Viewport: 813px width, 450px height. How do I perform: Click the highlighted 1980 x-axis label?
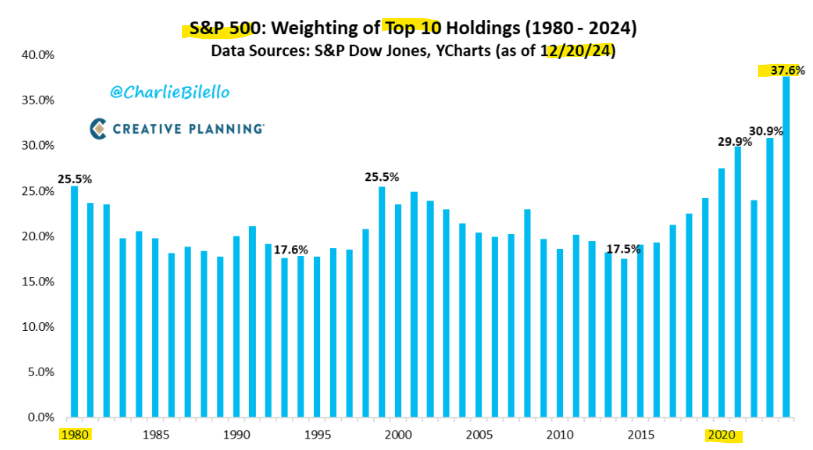(73, 435)
